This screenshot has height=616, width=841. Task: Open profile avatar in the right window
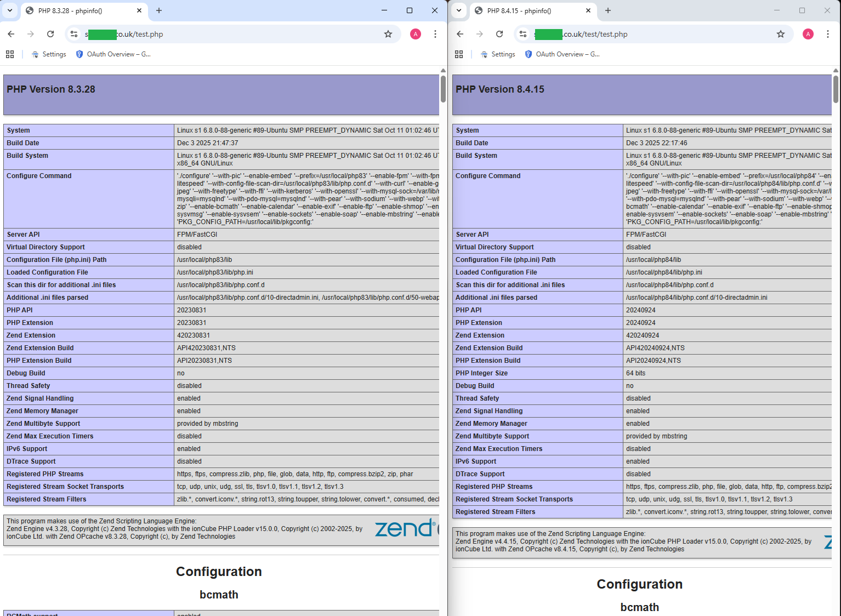click(808, 34)
